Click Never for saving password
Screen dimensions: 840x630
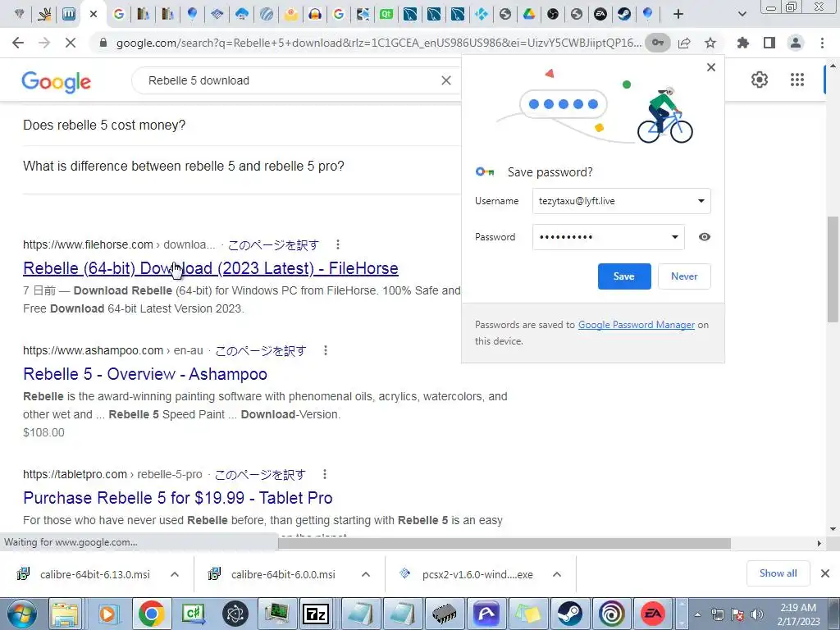pyautogui.click(x=684, y=276)
